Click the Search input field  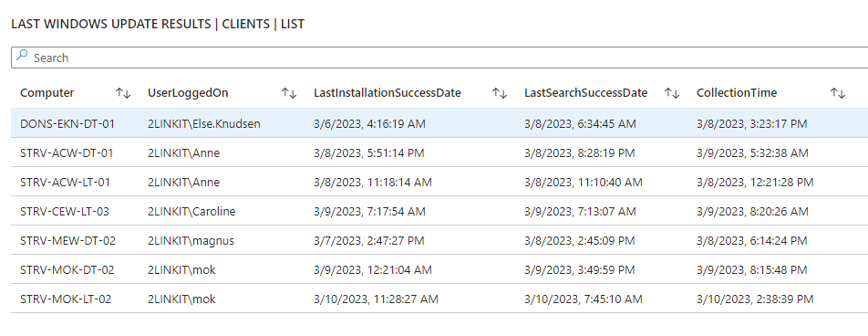[439, 58]
